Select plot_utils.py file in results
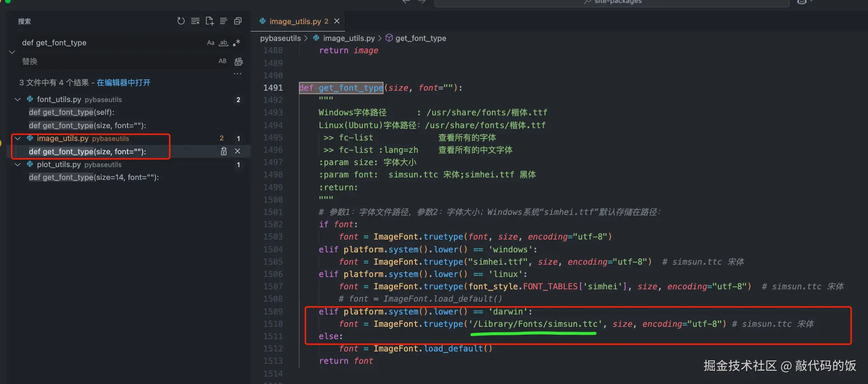Image resolution: width=868 pixels, height=384 pixels. pyautogui.click(x=59, y=165)
